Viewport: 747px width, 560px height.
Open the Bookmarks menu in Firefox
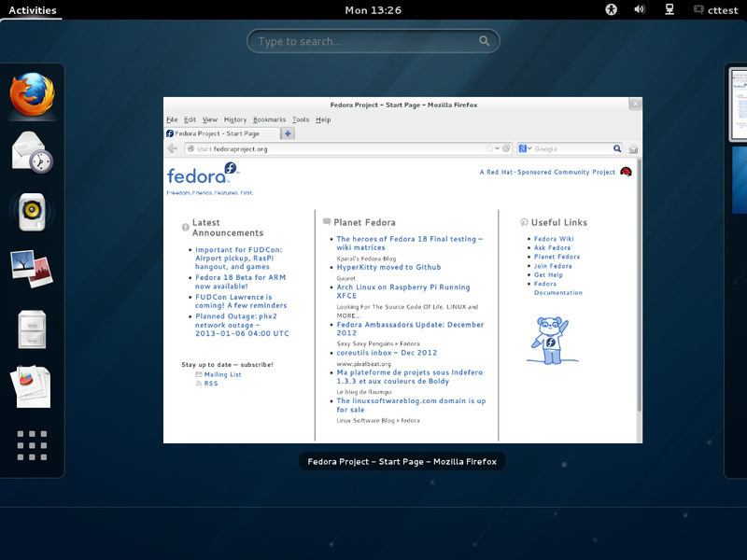269,119
